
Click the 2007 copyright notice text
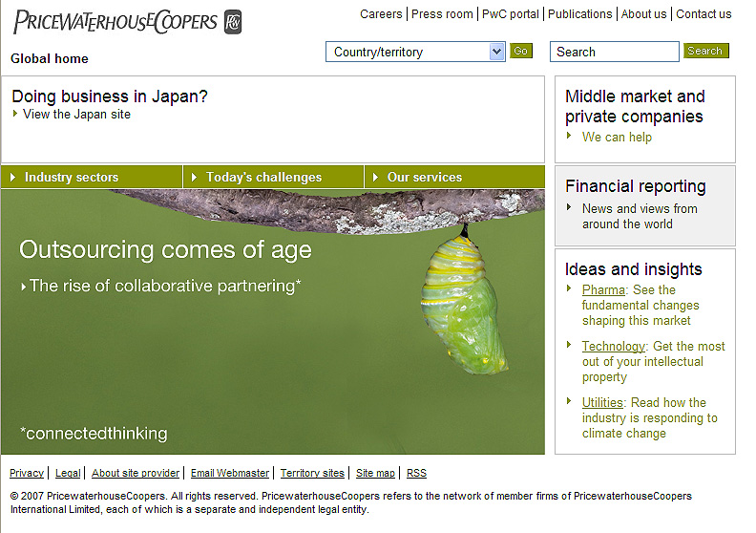(351, 502)
